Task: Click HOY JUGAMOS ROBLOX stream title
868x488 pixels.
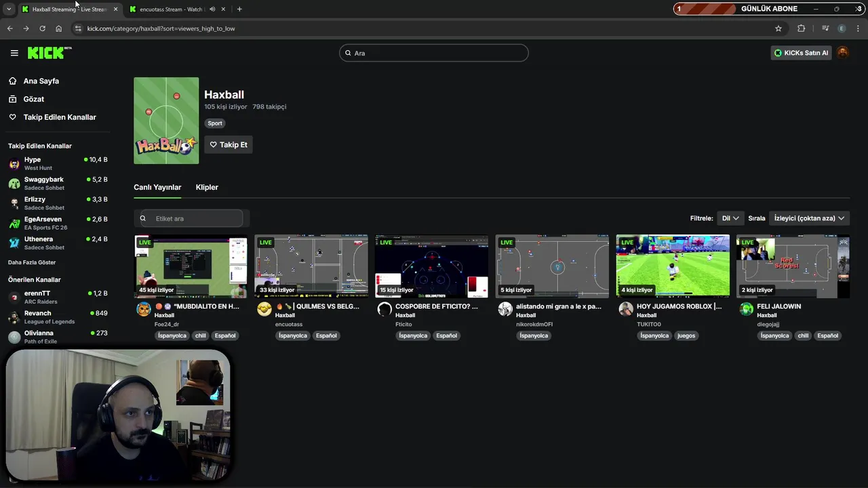Action: 679,306
